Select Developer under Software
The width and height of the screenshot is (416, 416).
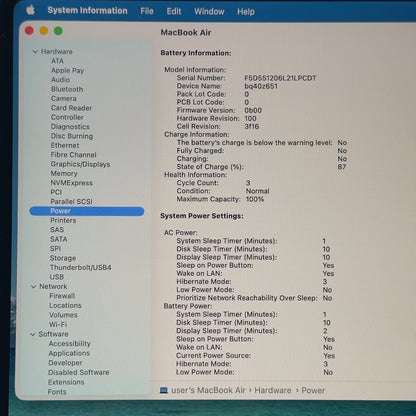[x=65, y=363]
